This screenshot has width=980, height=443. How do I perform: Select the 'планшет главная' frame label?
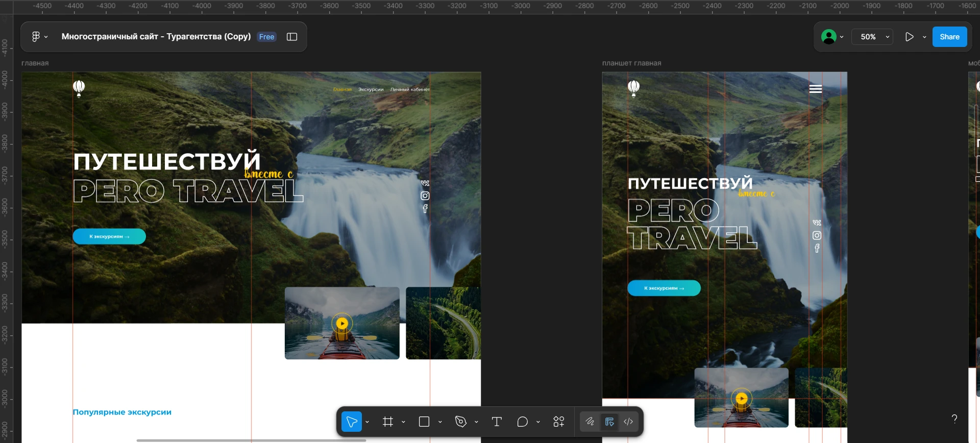click(631, 63)
